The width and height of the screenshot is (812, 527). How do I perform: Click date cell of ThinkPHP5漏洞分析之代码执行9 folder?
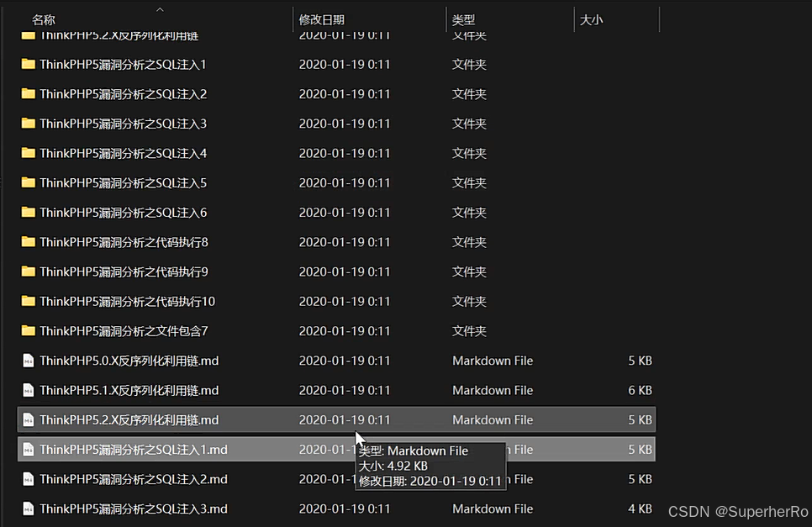(x=345, y=271)
